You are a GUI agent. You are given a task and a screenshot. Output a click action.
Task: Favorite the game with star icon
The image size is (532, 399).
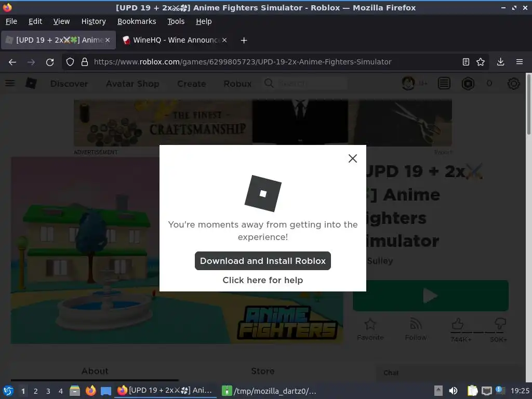[370, 329]
